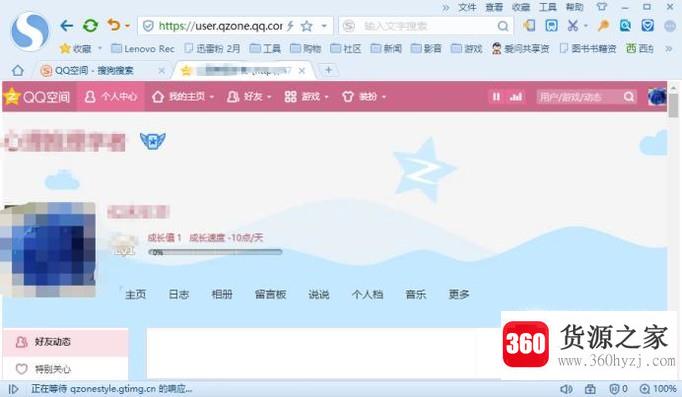
Task: Close the active blurred-title tab
Action: point(302,70)
